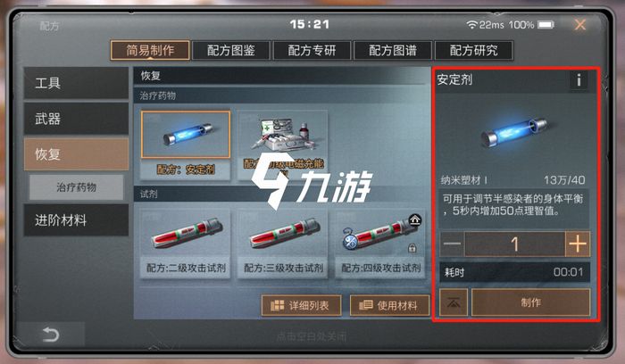Select the locked 配方:四级攻击试剂 item
The height and width of the screenshot is (364, 625).
click(x=380, y=244)
